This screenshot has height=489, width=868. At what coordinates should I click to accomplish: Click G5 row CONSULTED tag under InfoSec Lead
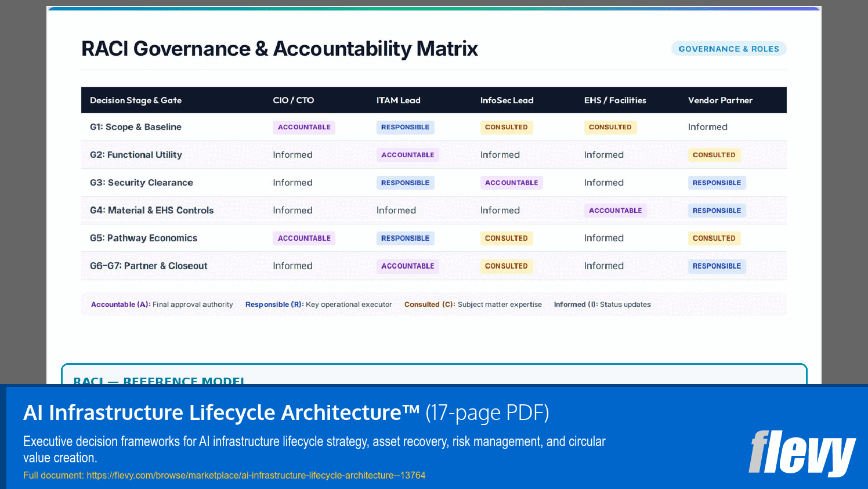coord(507,238)
